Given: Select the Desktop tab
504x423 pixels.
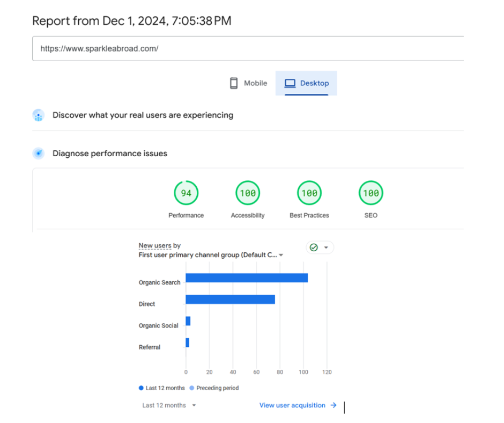Looking at the screenshot, I should click(306, 83).
